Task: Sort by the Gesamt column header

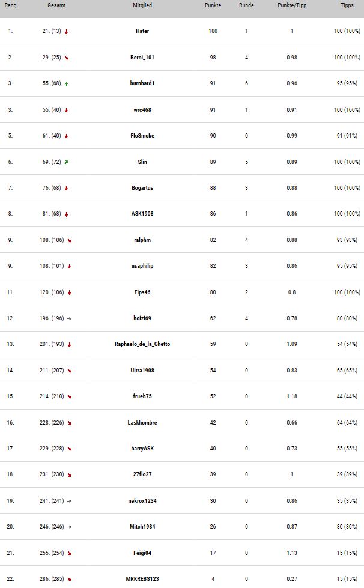Action: pyautogui.click(x=56, y=5)
